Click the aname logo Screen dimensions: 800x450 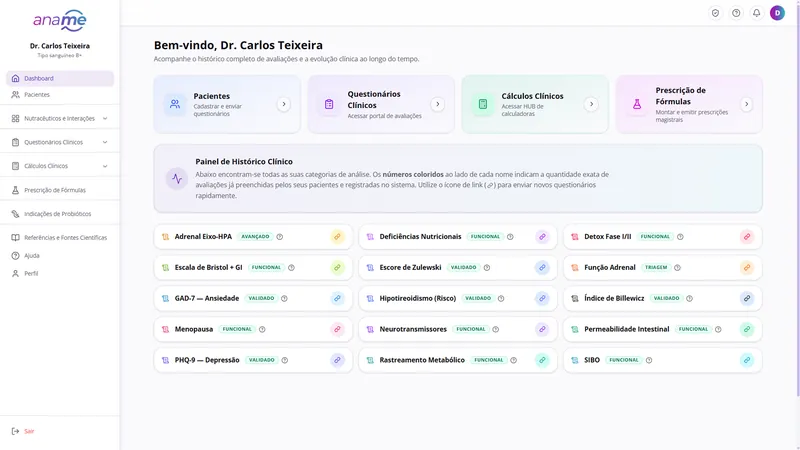60,20
